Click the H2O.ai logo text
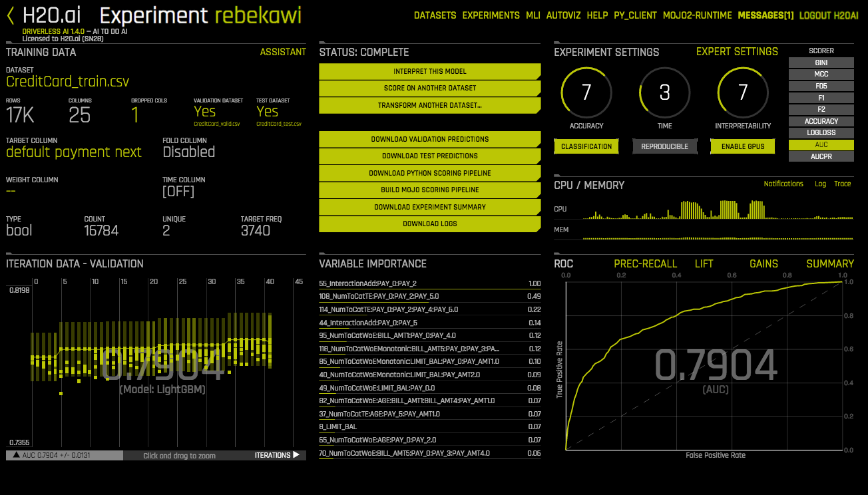868x495 pixels. pos(52,15)
